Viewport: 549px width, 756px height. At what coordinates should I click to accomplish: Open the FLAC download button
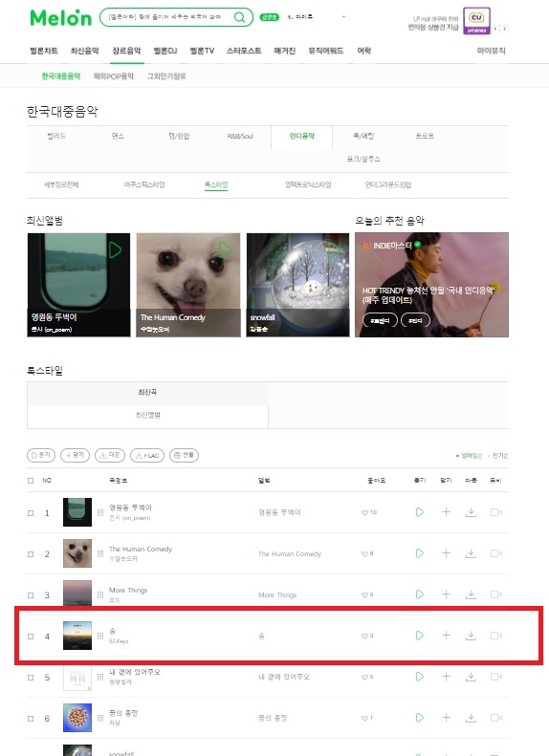[x=147, y=455]
